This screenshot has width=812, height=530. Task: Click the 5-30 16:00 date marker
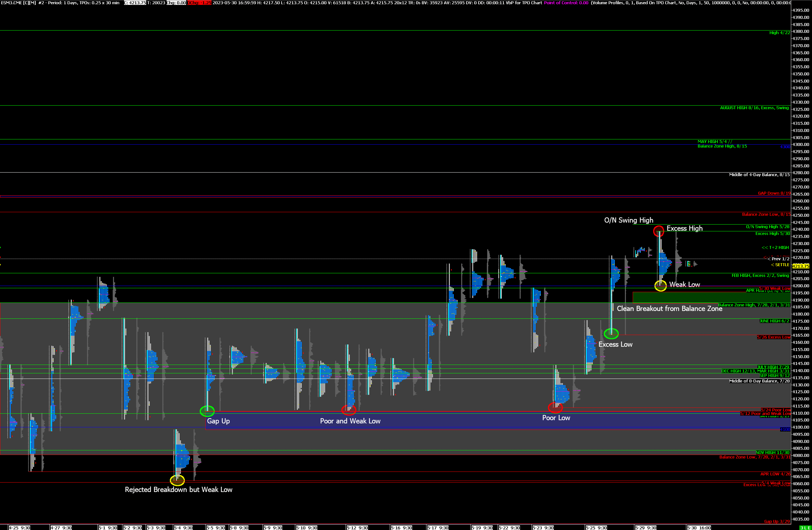pyautogui.click(x=699, y=528)
